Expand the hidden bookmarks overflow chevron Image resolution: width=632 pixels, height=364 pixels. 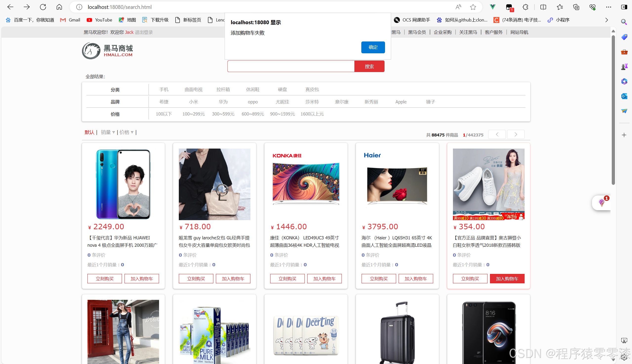[606, 20]
